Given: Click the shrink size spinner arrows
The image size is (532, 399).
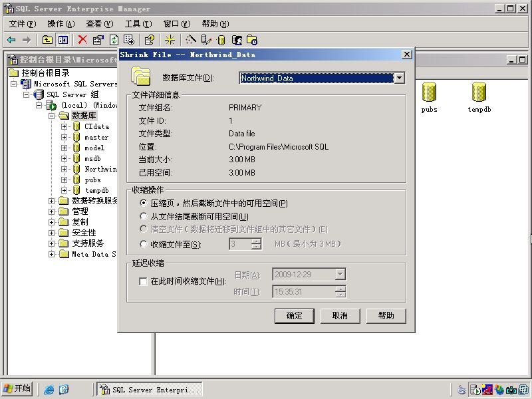Looking at the screenshot, I should (x=257, y=244).
